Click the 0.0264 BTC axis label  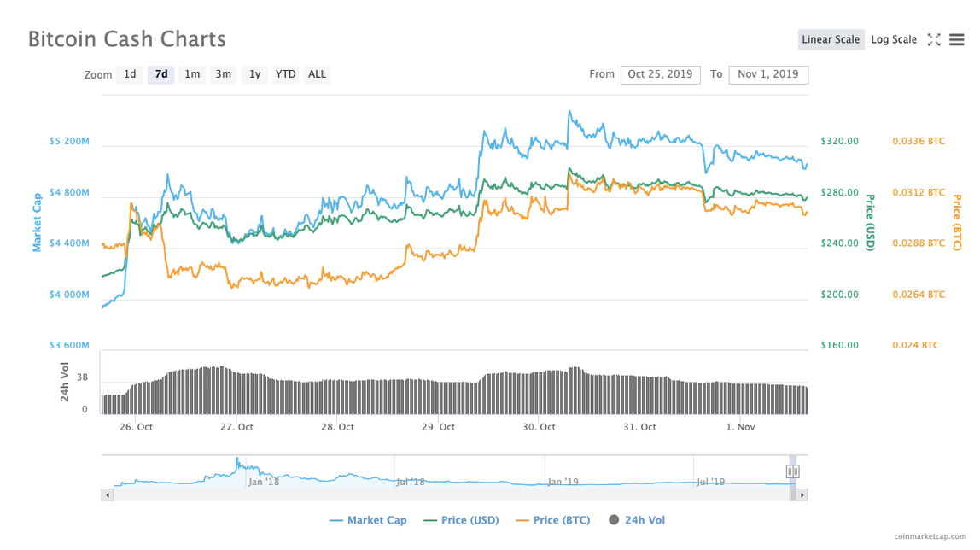(919, 295)
